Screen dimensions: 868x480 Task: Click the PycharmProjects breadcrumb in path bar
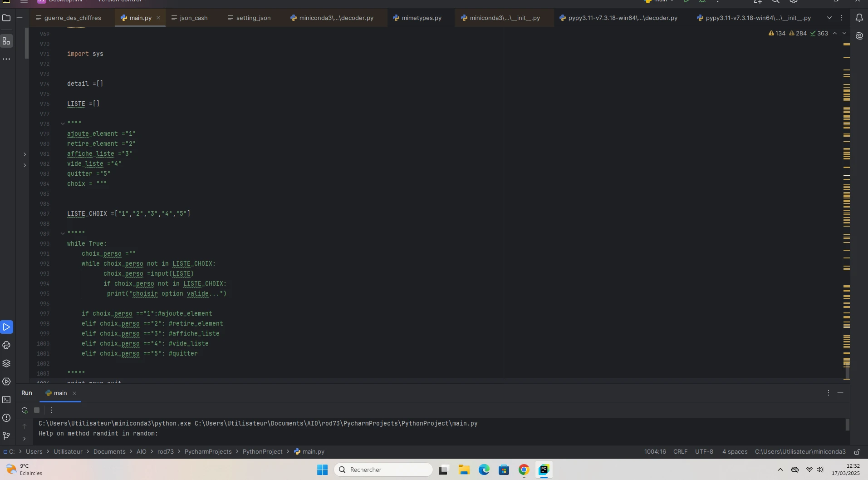click(x=208, y=452)
